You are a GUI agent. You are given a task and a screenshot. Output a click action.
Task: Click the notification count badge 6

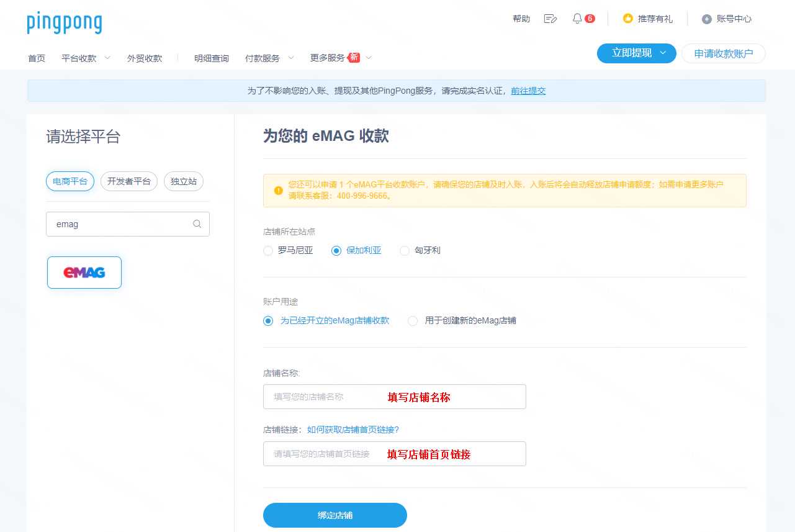coord(590,19)
